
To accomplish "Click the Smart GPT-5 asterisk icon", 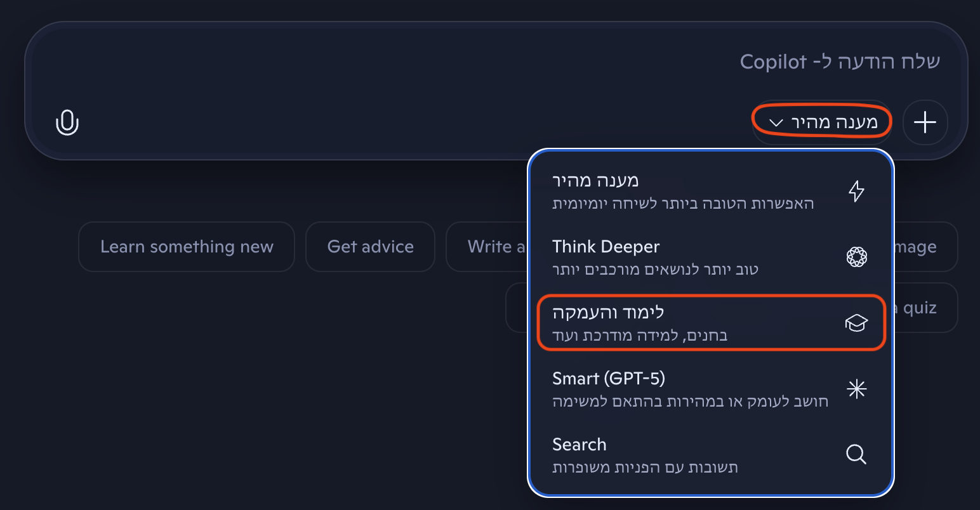I will coord(856,389).
